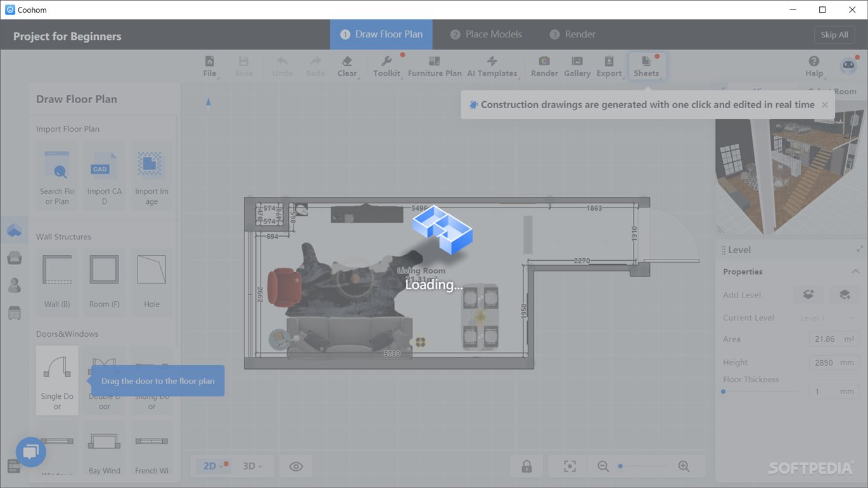Click the north compass arrow
Viewport: 868px width, 488px height.
tap(208, 103)
